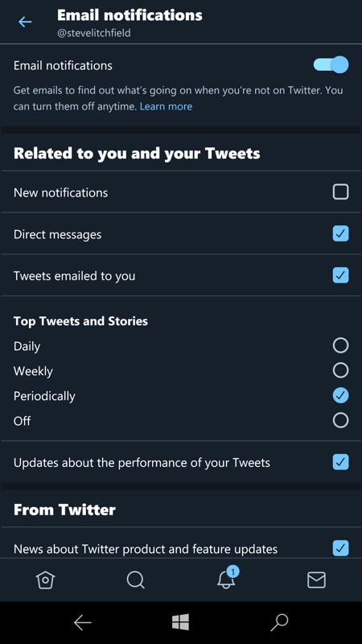This screenshot has height=644, width=362.
Task: Select the Weekly radio option
Action: click(x=340, y=370)
